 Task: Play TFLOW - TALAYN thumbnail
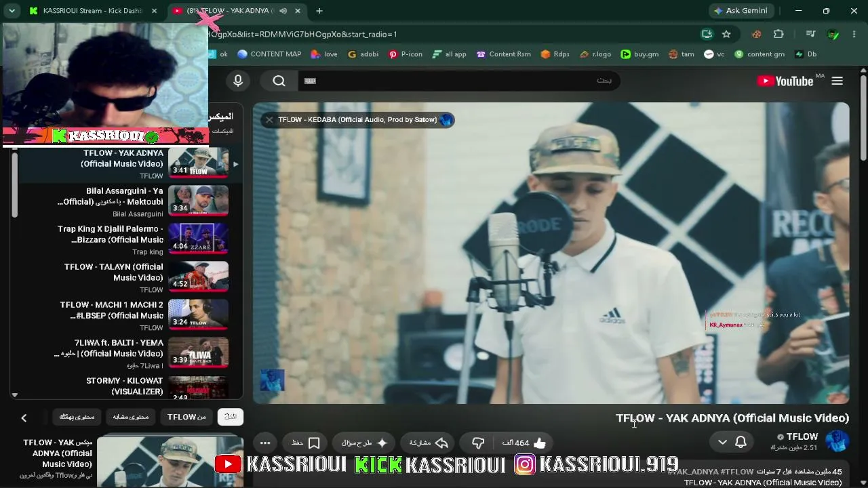tap(198, 277)
